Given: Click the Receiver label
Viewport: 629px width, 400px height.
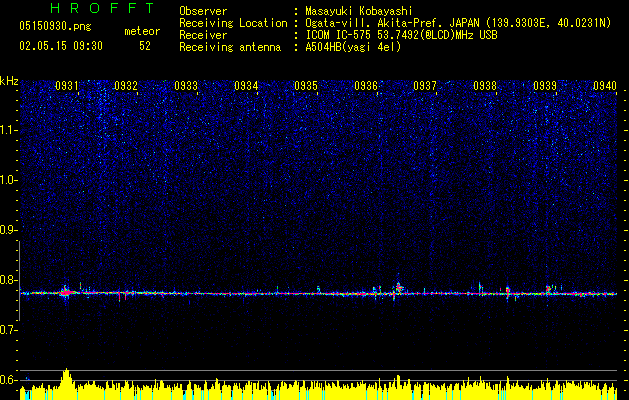Looking at the screenshot, I should coord(203,35).
